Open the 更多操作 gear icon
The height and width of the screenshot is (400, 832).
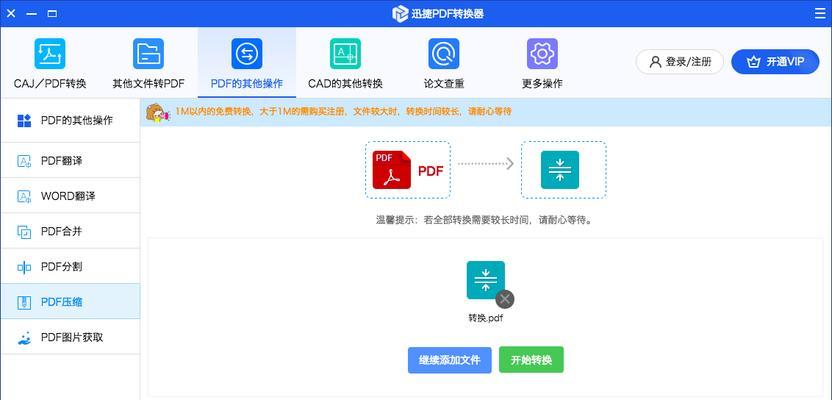point(542,54)
